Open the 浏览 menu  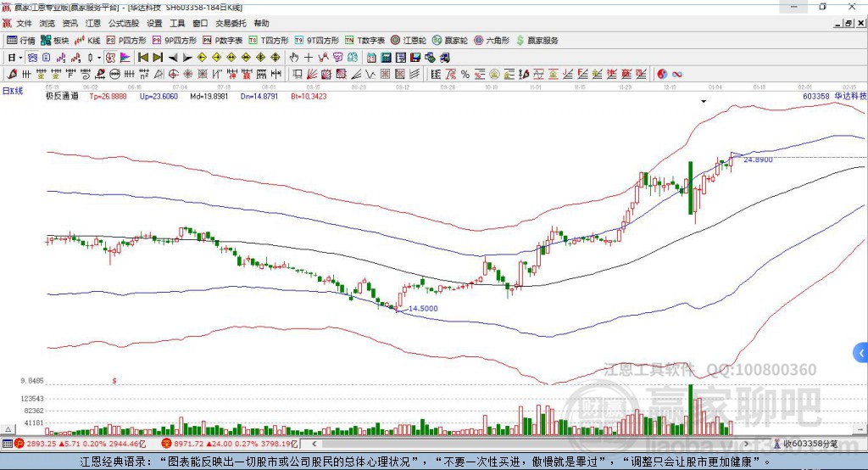pos(47,23)
